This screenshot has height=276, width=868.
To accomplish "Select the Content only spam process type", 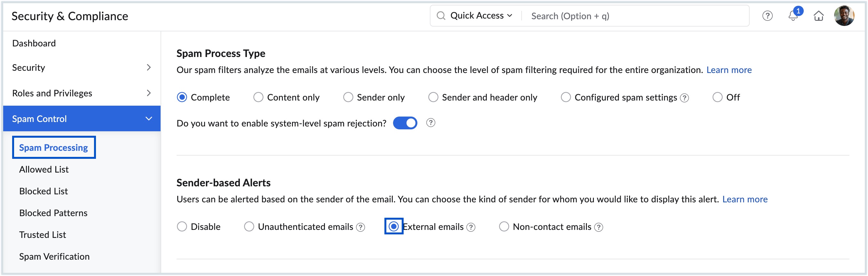I will coord(258,97).
